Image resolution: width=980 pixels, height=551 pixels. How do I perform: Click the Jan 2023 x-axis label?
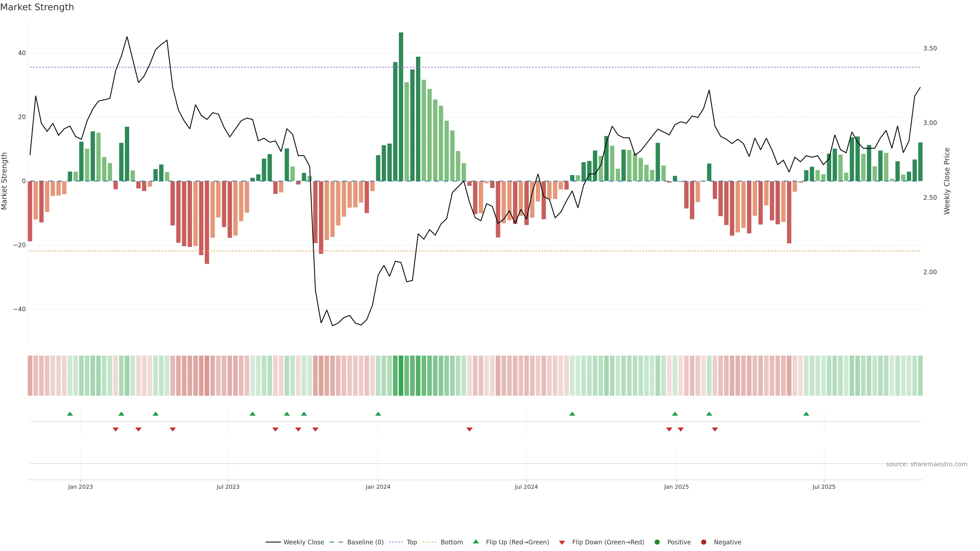pos(80,487)
